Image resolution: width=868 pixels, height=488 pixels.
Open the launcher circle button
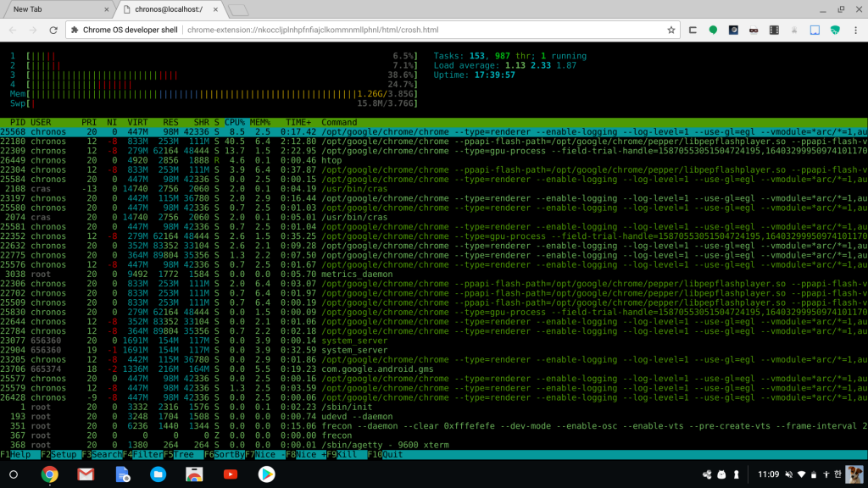[14, 474]
